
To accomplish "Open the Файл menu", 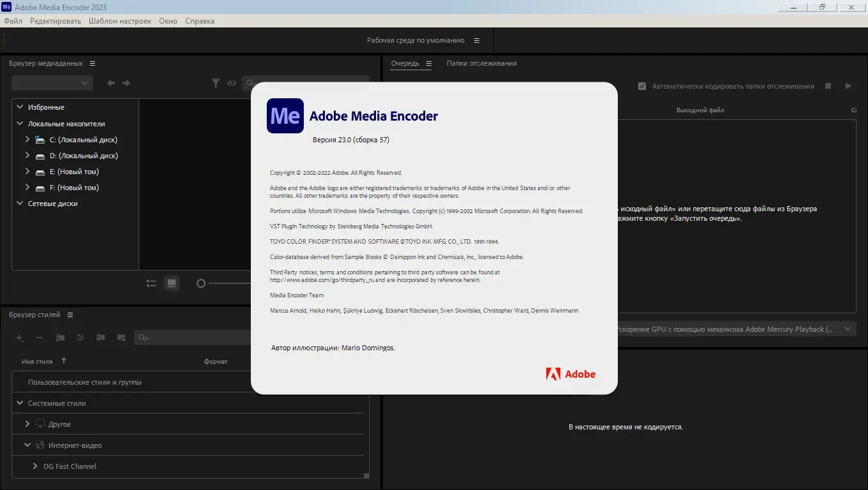I will (13, 21).
